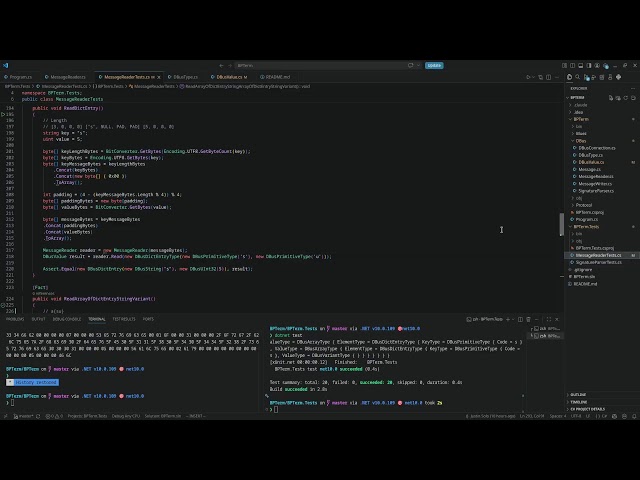The image size is (640, 480).
Task: Open the Search view icon
Action: click(578, 77)
